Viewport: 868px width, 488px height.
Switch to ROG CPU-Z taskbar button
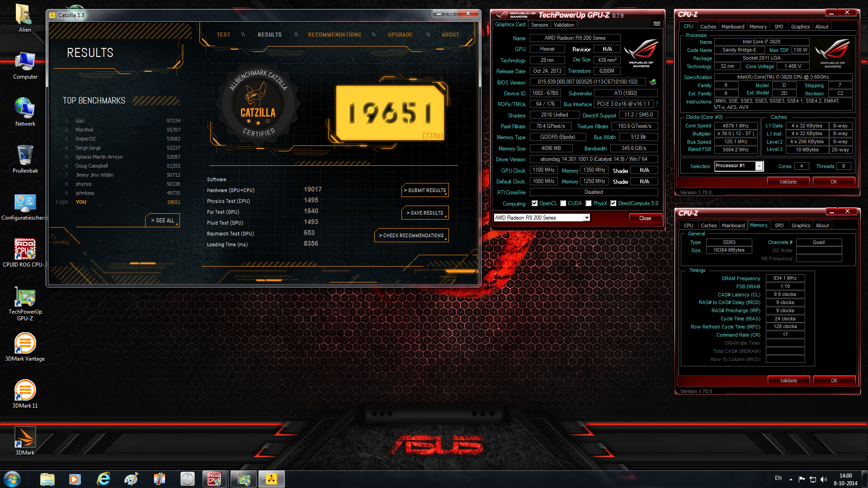point(215,479)
